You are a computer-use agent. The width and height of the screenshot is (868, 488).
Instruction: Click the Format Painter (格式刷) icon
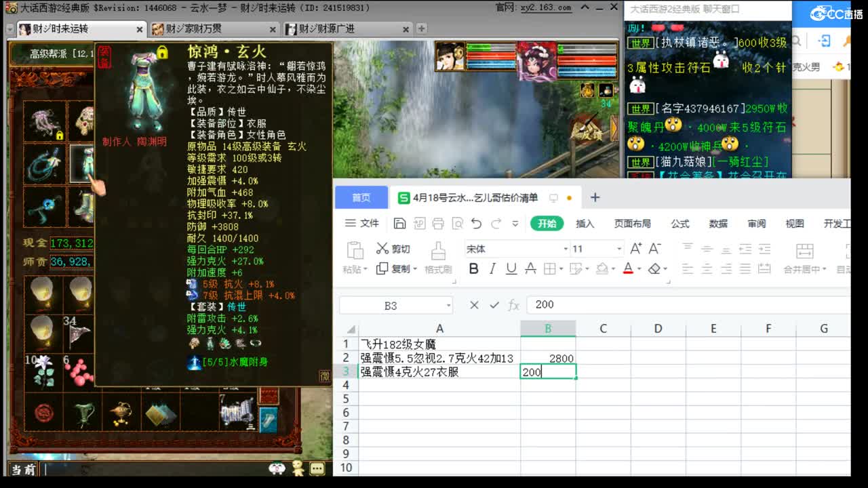tap(438, 251)
